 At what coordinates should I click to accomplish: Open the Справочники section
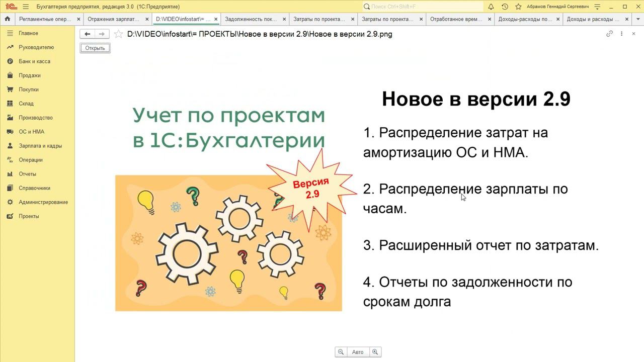click(x=37, y=188)
